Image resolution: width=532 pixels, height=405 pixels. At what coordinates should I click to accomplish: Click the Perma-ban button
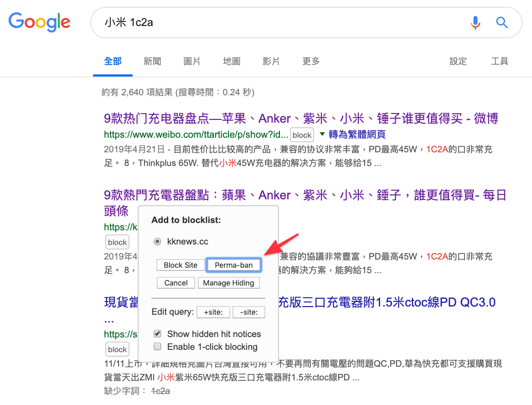pyautogui.click(x=234, y=265)
